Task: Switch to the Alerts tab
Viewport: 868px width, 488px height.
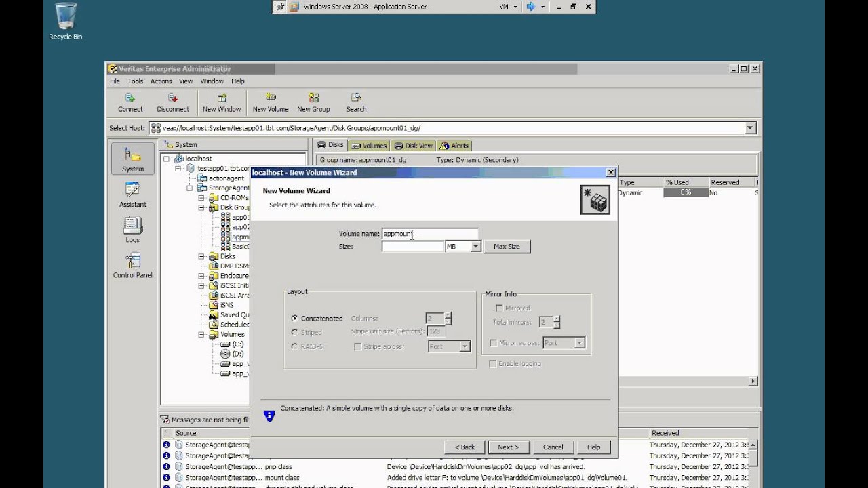Action: click(x=454, y=146)
